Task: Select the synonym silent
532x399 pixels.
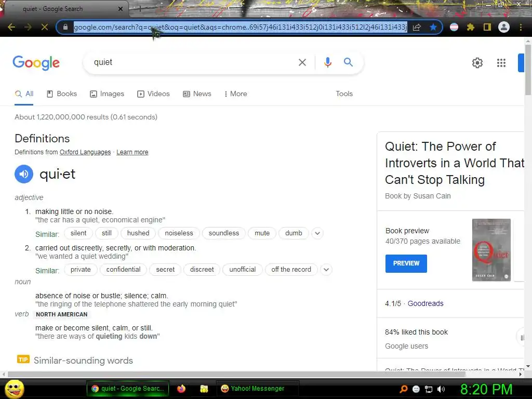Action: coord(78,233)
